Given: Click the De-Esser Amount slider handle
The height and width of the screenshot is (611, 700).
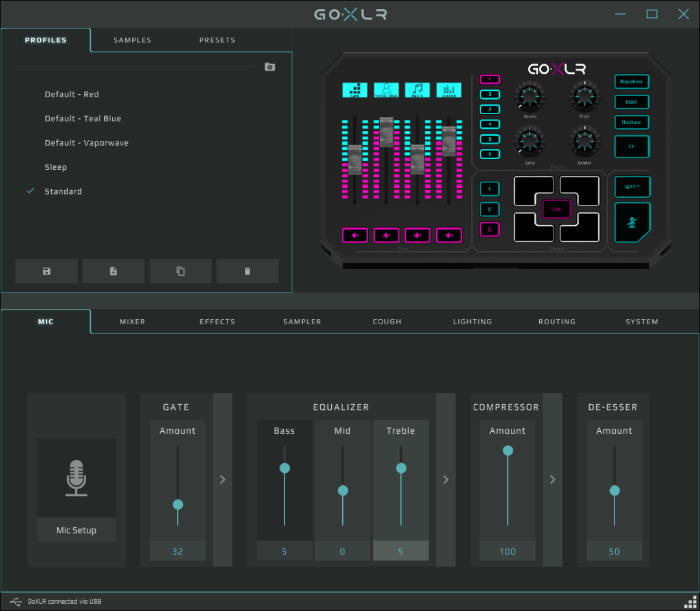Looking at the screenshot, I should [x=614, y=490].
